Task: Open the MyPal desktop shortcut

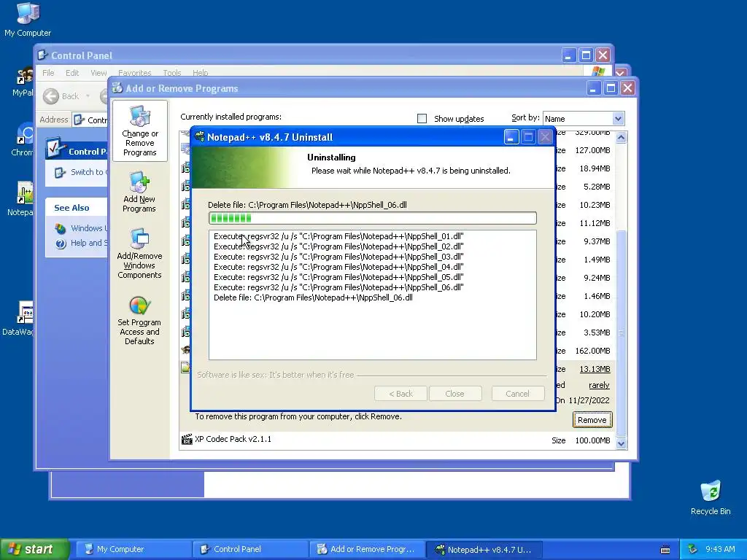Action: (x=25, y=76)
